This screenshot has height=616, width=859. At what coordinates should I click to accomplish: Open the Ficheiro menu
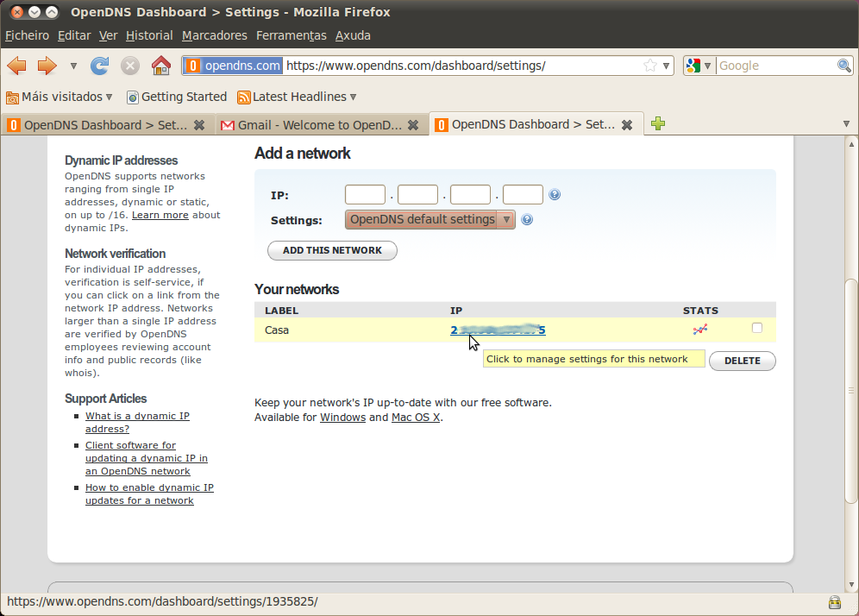[x=27, y=35]
